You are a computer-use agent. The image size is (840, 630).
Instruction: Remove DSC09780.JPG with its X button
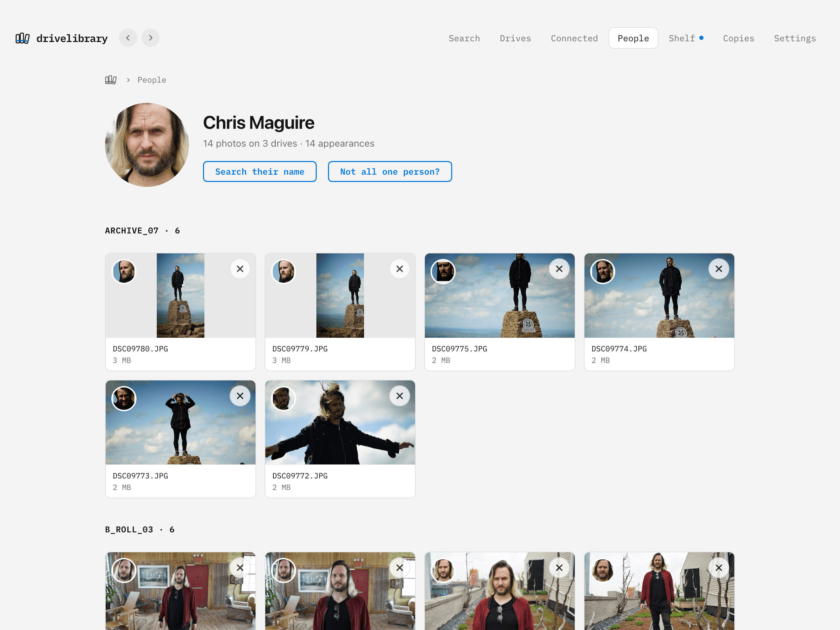(x=240, y=269)
